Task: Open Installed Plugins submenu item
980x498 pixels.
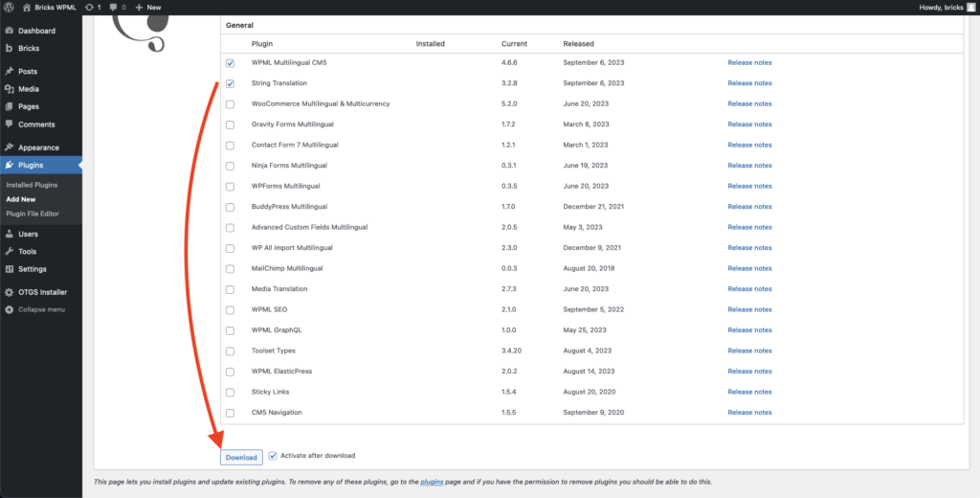Action: point(32,185)
